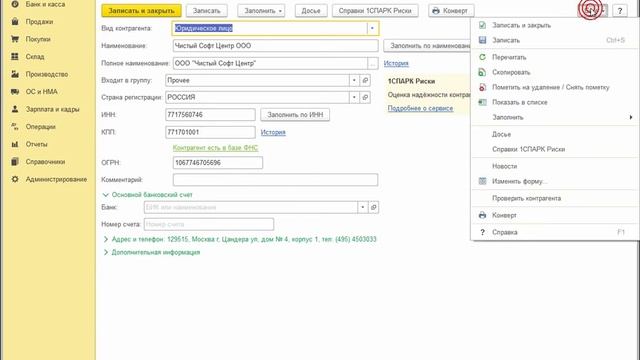Click the Отчеты chart icon
Screen dimensions: 640x360
(15, 144)
